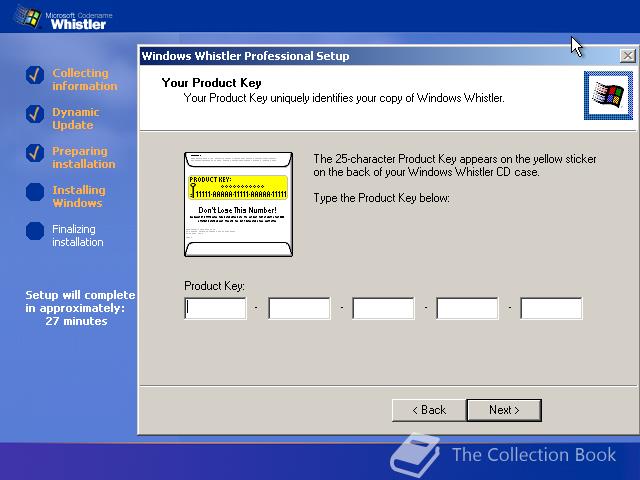Viewport: 640px width, 480px height.
Task: Click the Whistler logo in the top banner
Action: pyautogui.click(x=61, y=19)
